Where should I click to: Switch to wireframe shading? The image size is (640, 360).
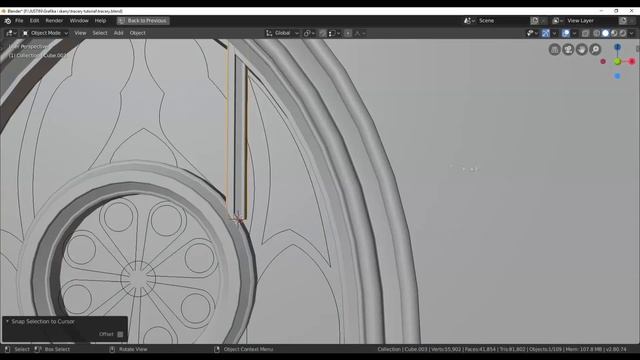click(597, 33)
